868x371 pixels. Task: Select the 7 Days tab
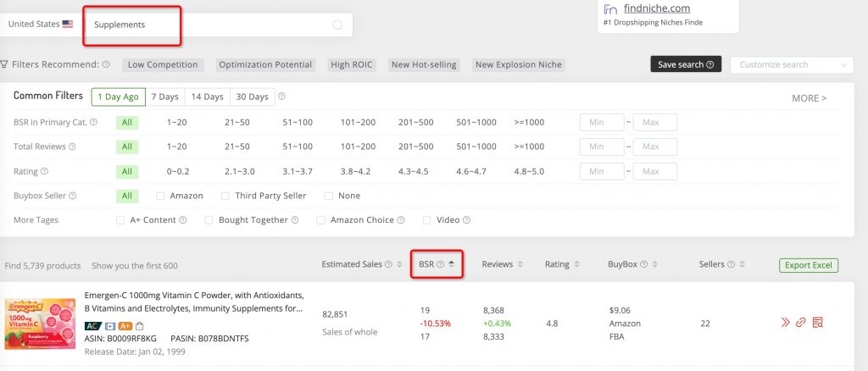click(x=165, y=97)
